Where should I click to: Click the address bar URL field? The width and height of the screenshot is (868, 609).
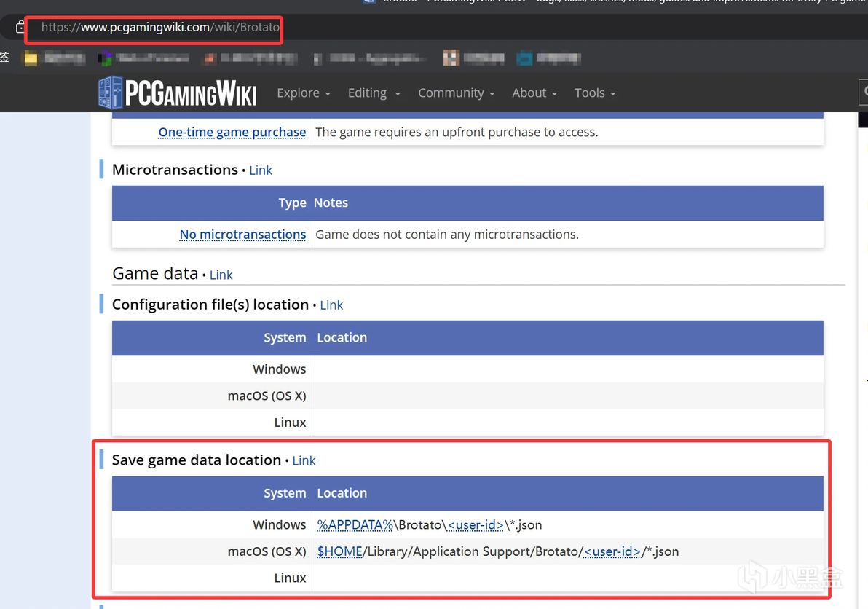[x=160, y=27]
